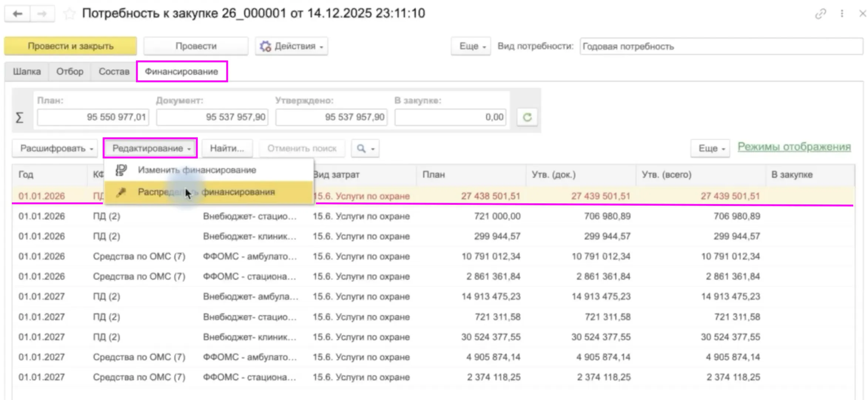Open the vertical three-dot options menu
The width and height of the screenshot is (868, 400).
842,14
